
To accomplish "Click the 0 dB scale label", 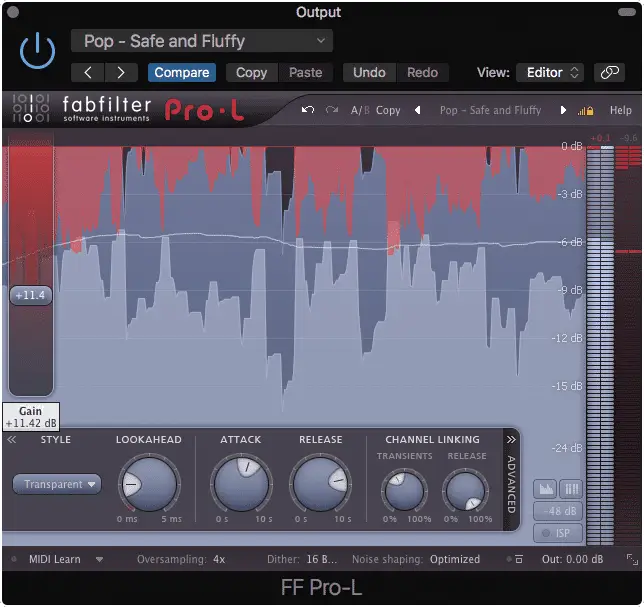I will point(572,146).
